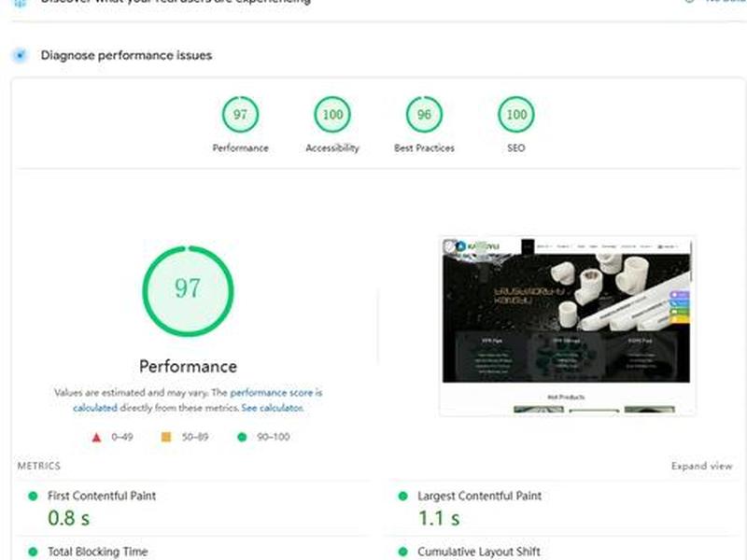
Task: Click the green dot beside First Contentful Paint
Action: [x=33, y=497]
